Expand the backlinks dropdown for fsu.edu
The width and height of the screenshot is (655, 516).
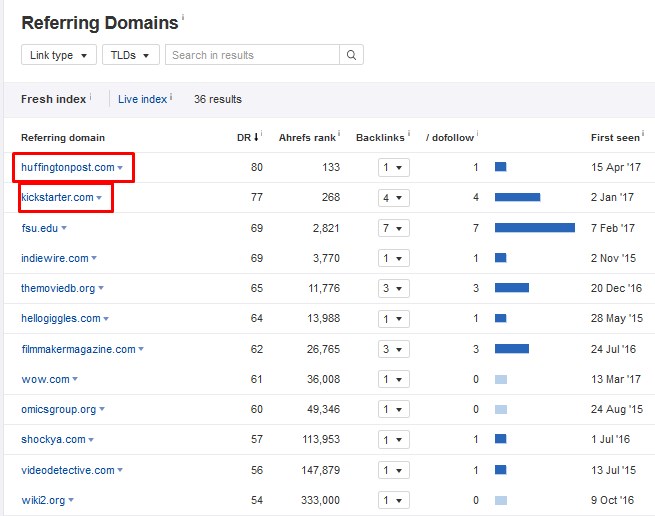[x=394, y=228]
